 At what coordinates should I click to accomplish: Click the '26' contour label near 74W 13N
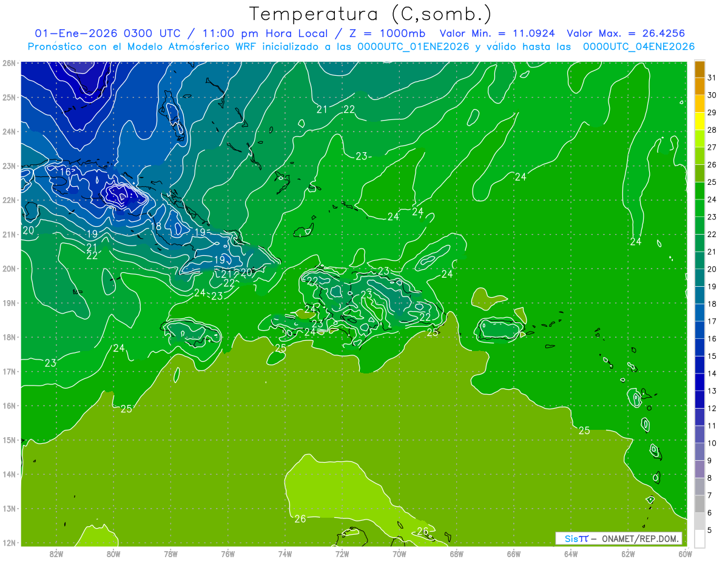[x=300, y=519]
